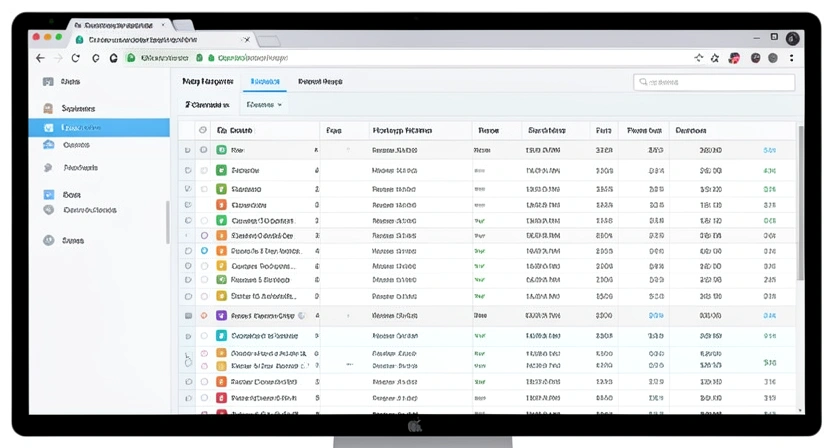This screenshot has width=832, height=448.
Task: Click the small info circle beside the purple row name
Action: click(301, 315)
